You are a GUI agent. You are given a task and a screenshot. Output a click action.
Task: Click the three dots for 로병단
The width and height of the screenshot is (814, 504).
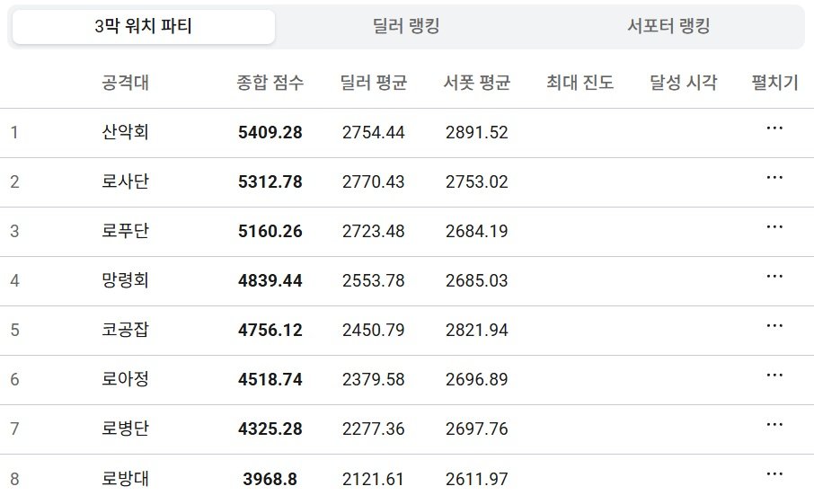(x=774, y=425)
